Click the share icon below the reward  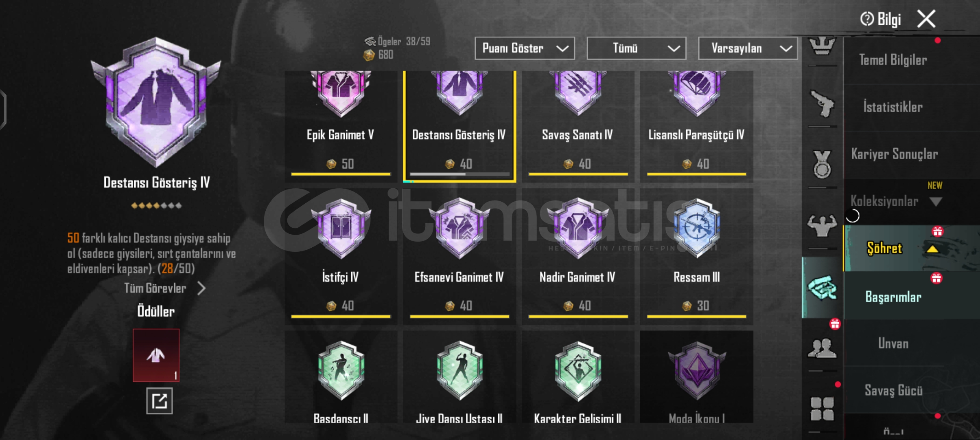pos(160,401)
